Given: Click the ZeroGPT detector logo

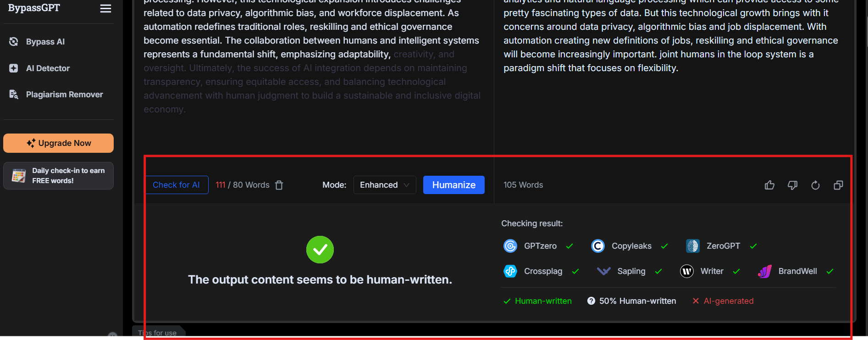Looking at the screenshot, I should 692,246.
